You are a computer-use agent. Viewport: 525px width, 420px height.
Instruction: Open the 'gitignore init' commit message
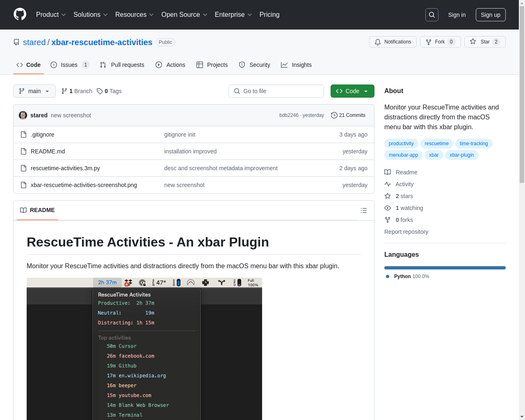tap(180, 135)
